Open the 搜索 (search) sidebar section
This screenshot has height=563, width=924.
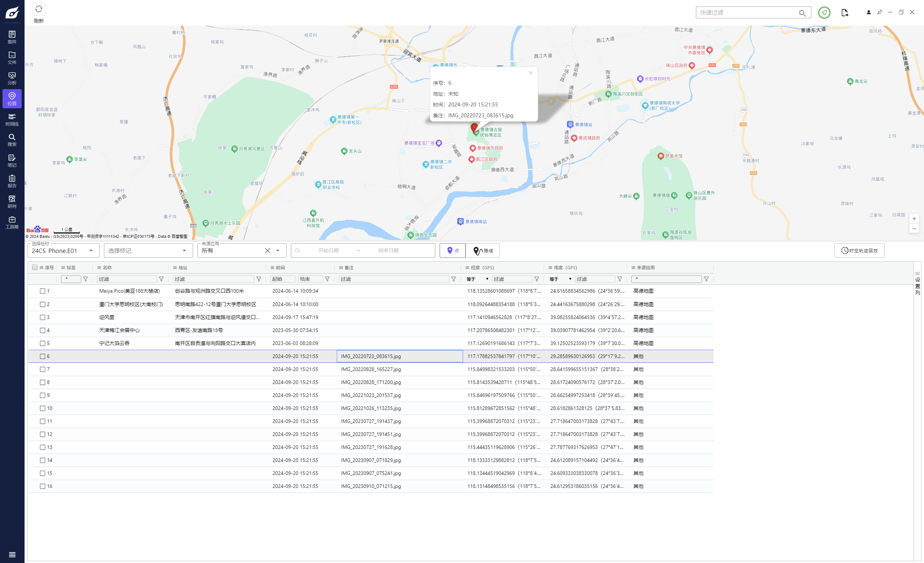click(x=12, y=140)
